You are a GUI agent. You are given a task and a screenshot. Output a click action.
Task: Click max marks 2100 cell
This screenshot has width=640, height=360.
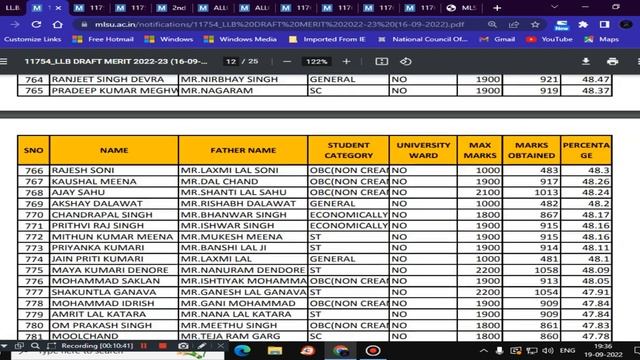pos(480,192)
